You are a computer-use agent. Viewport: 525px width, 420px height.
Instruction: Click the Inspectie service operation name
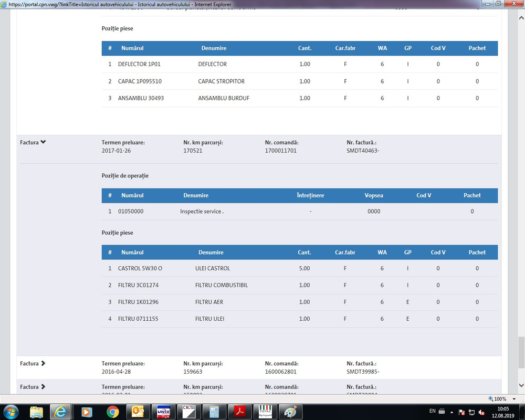click(x=202, y=212)
